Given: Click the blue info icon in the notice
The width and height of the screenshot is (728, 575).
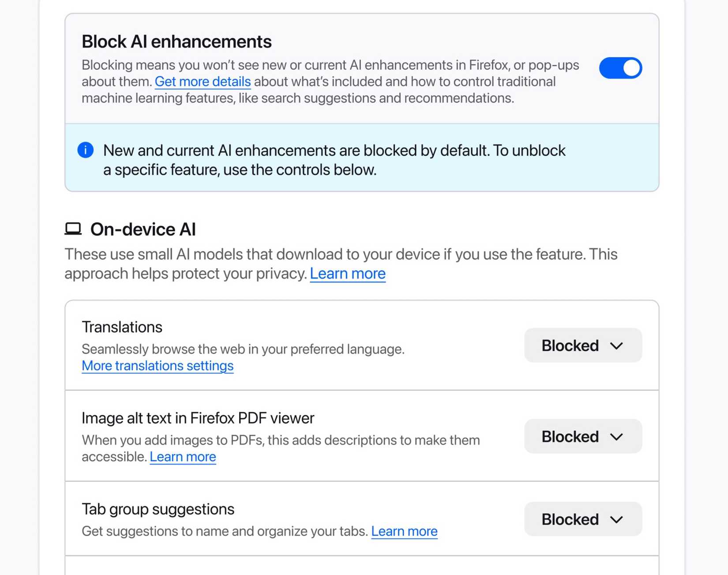Looking at the screenshot, I should click(x=86, y=150).
